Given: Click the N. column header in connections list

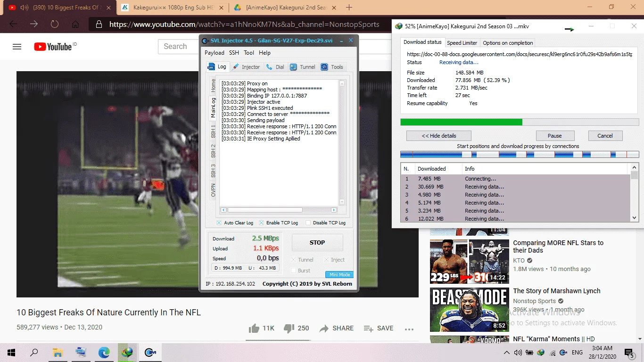Looking at the screenshot, I should point(408,169).
